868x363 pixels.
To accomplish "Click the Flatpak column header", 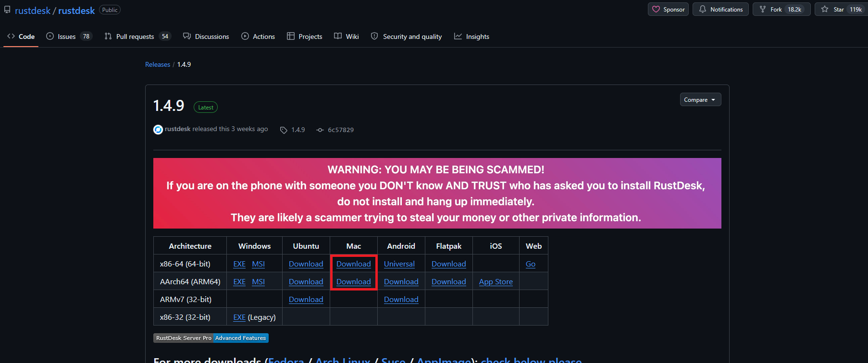I will [x=449, y=246].
